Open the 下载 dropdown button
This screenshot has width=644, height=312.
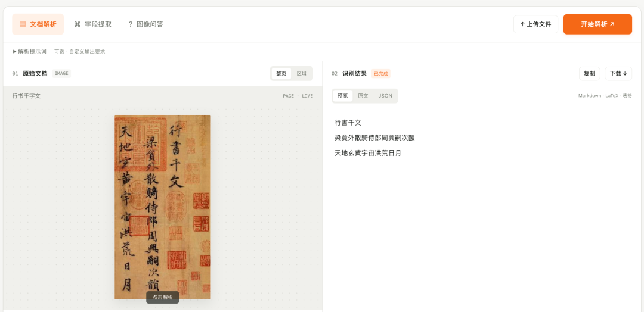tap(618, 73)
